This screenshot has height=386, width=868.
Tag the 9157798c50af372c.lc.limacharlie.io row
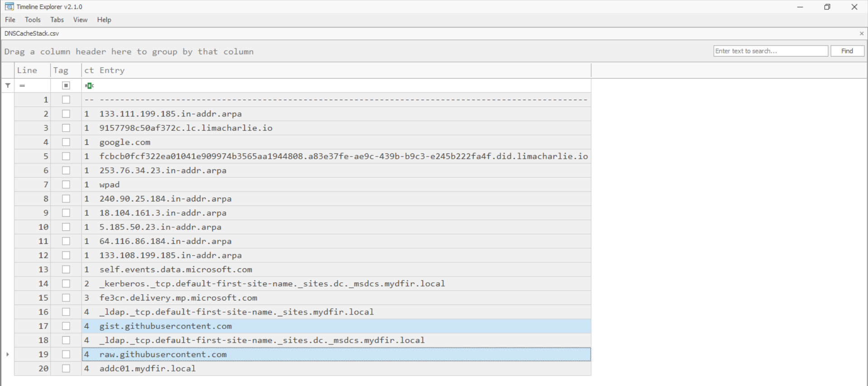(66, 128)
